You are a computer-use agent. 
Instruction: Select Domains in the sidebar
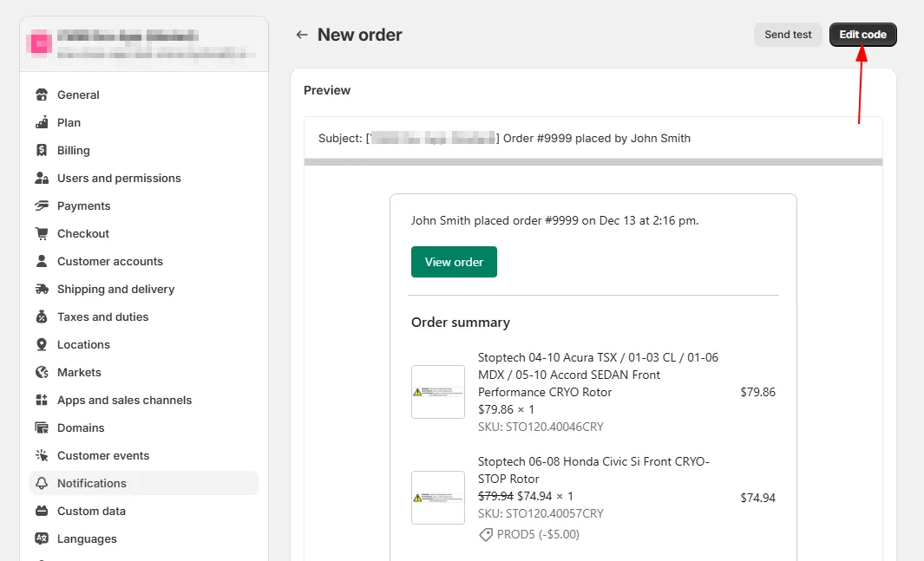click(x=81, y=427)
